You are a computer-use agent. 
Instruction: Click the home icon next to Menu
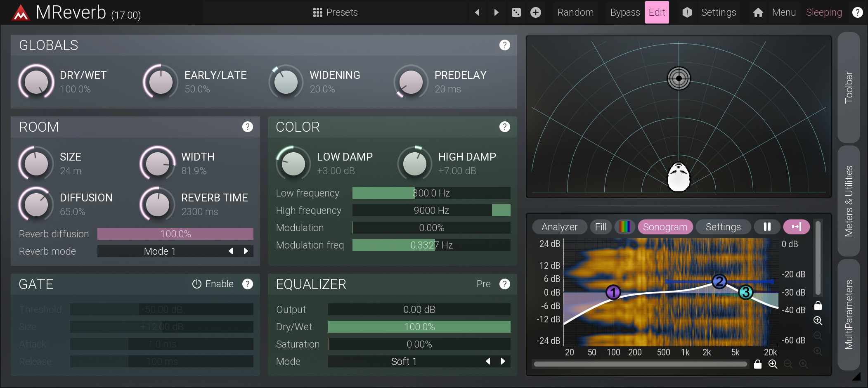(x=758, y=12)
